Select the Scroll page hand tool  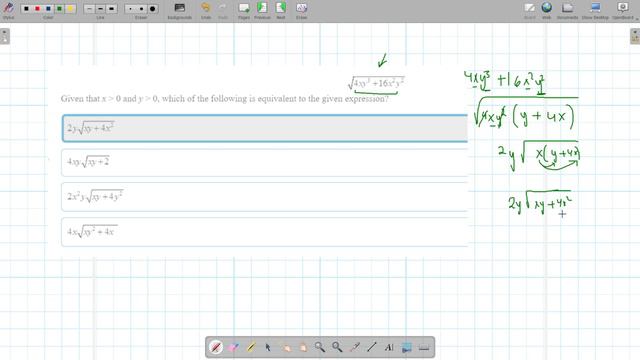[x=302, y=347]
